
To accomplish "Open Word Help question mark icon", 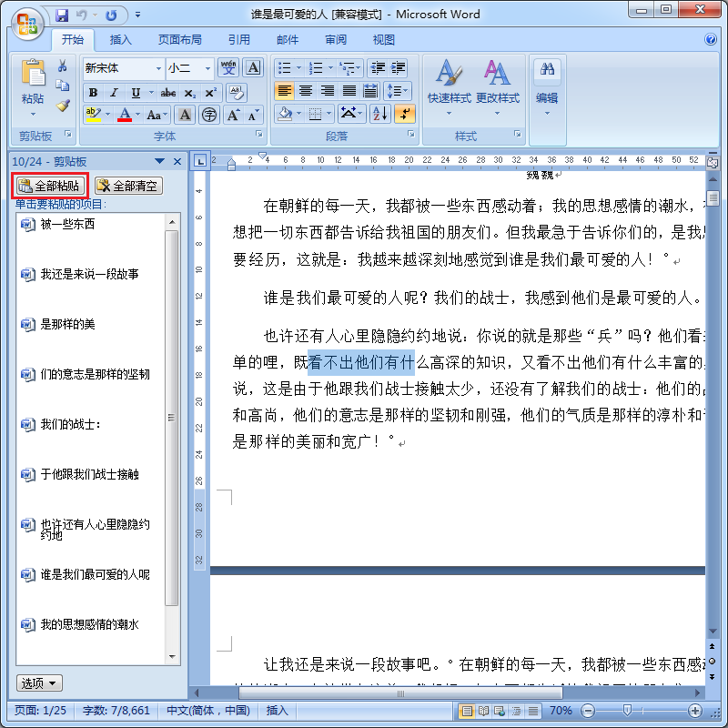I will [x=711, y=39].
